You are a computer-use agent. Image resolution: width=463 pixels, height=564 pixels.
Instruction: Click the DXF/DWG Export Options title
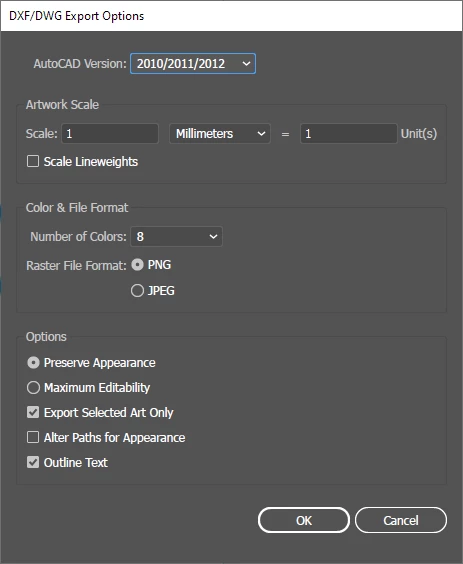[76, 16]
